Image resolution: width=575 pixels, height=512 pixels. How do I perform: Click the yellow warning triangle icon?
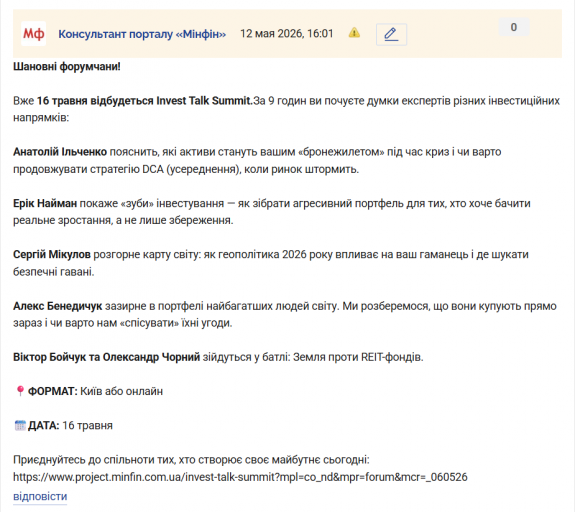(x=354, y=33)
